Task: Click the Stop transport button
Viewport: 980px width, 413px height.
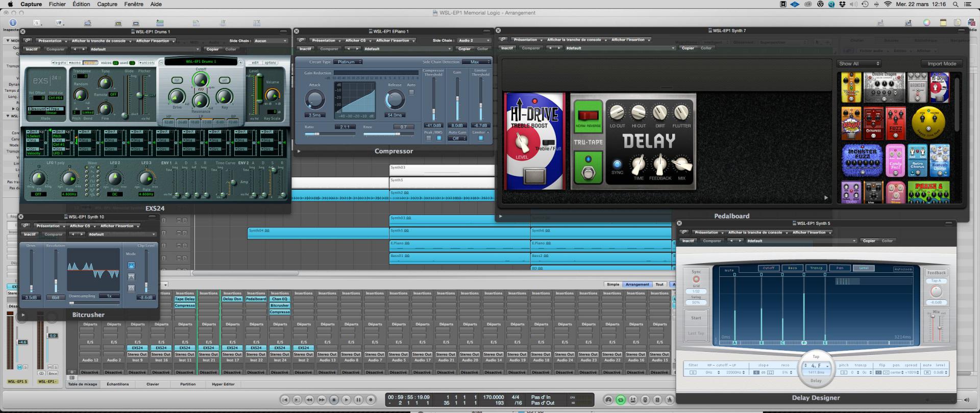Action: coord(334,400)
